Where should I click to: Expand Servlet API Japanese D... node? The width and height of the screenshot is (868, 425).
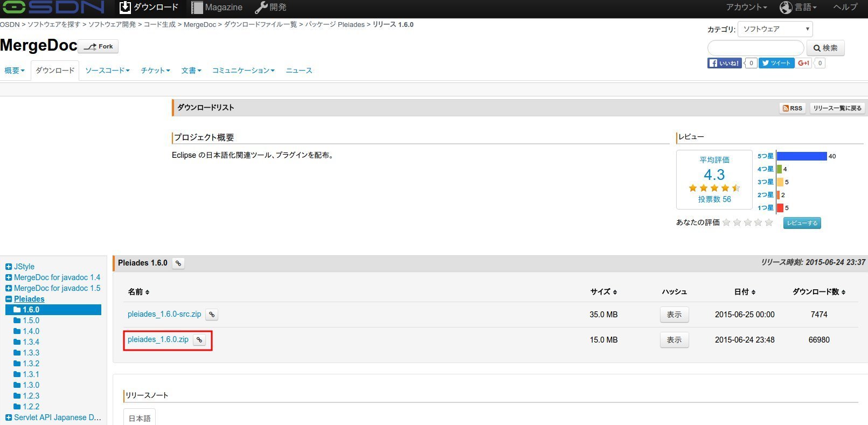[x=9, y=417]
